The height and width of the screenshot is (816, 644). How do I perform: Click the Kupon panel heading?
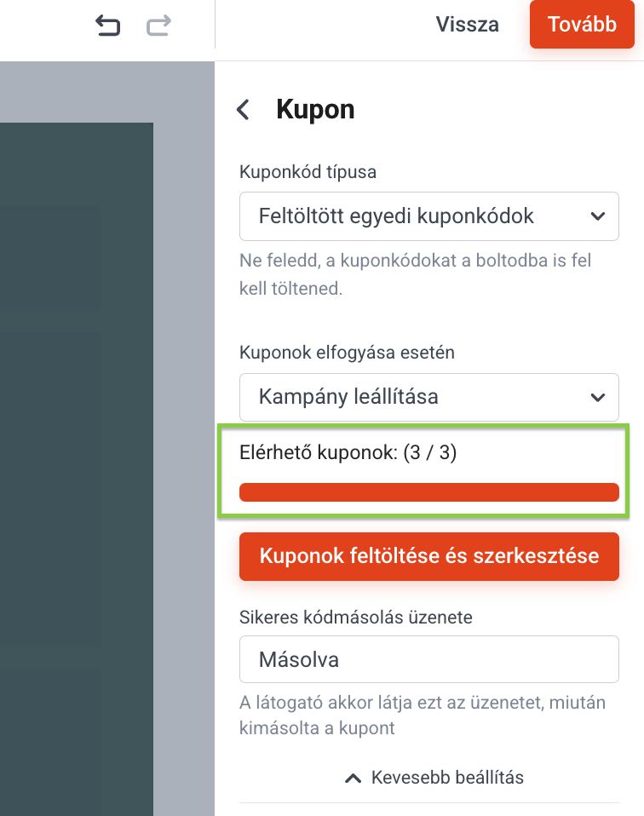click(x=315, y=109)
